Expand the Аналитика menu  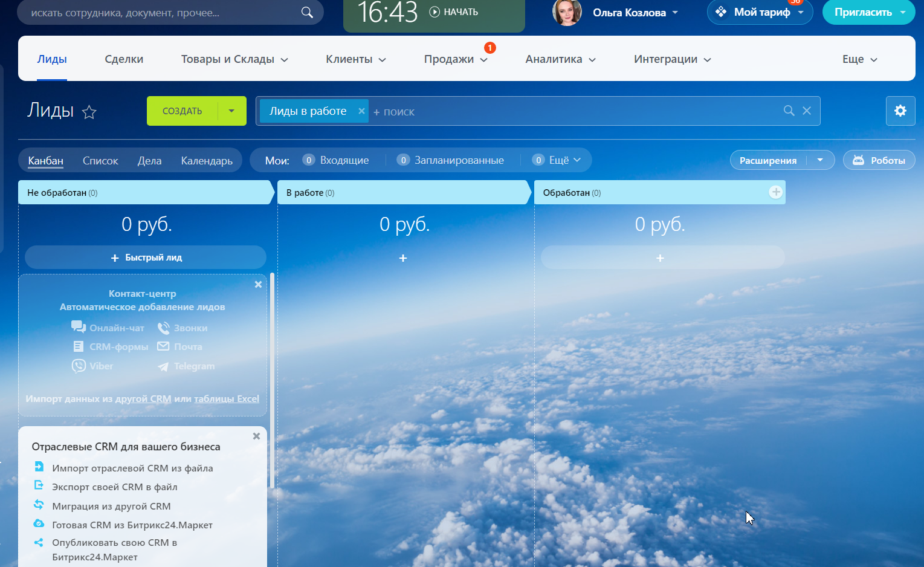(x=560, y=59)
